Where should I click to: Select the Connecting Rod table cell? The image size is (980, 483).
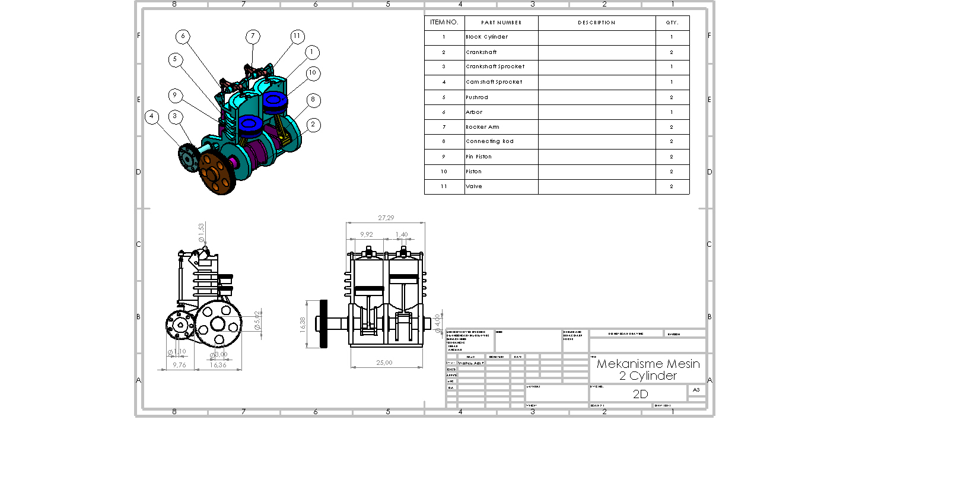pyautogui.click(x=501, y=142)
